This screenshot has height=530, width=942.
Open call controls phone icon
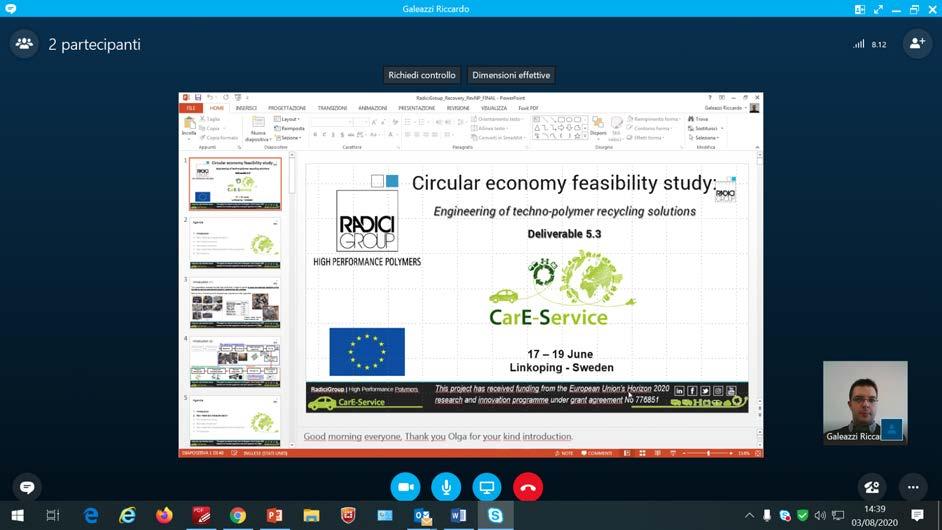872,487
